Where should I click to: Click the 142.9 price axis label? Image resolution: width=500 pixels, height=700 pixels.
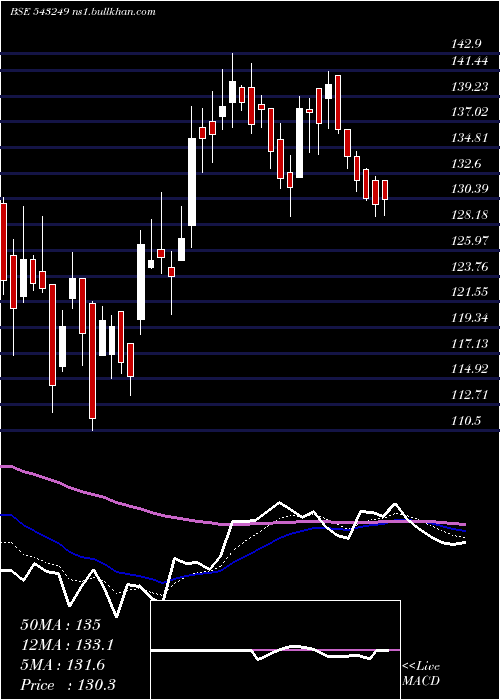(467, 44)
